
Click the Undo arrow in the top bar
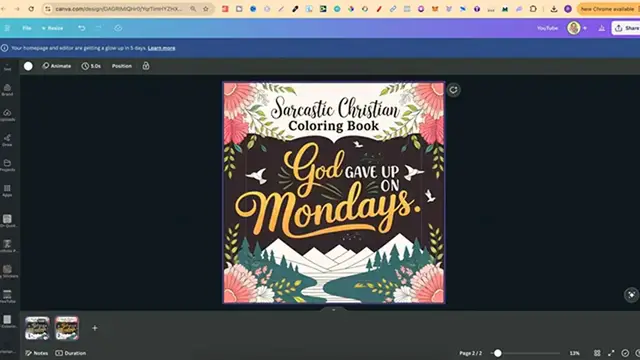(x=82, y=28)
